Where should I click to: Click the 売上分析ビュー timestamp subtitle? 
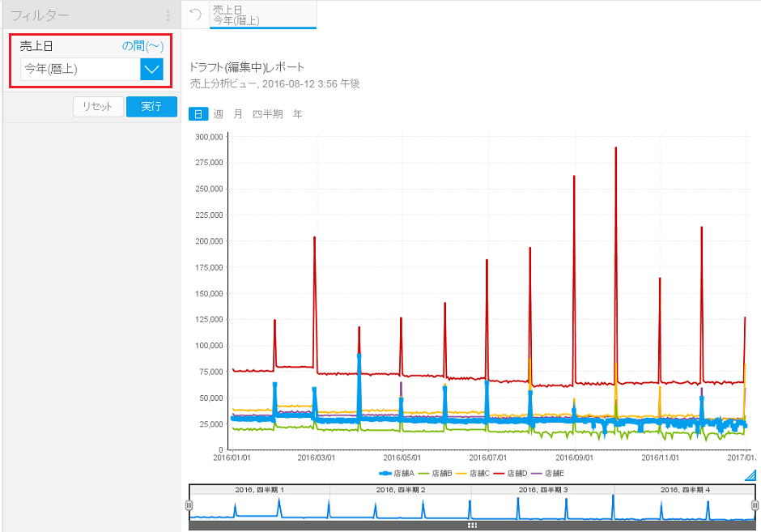pos(274,84)
